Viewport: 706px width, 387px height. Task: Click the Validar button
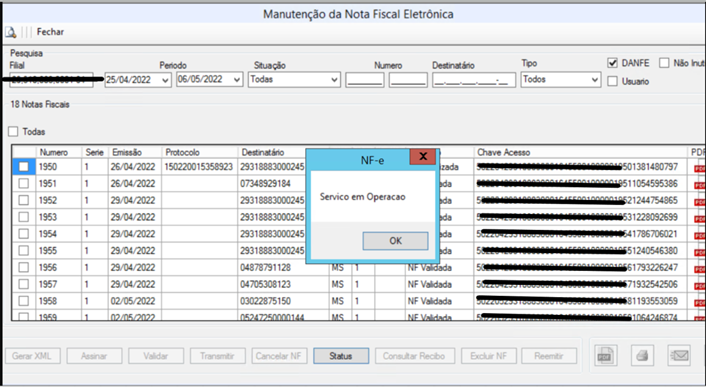(156, 356)
